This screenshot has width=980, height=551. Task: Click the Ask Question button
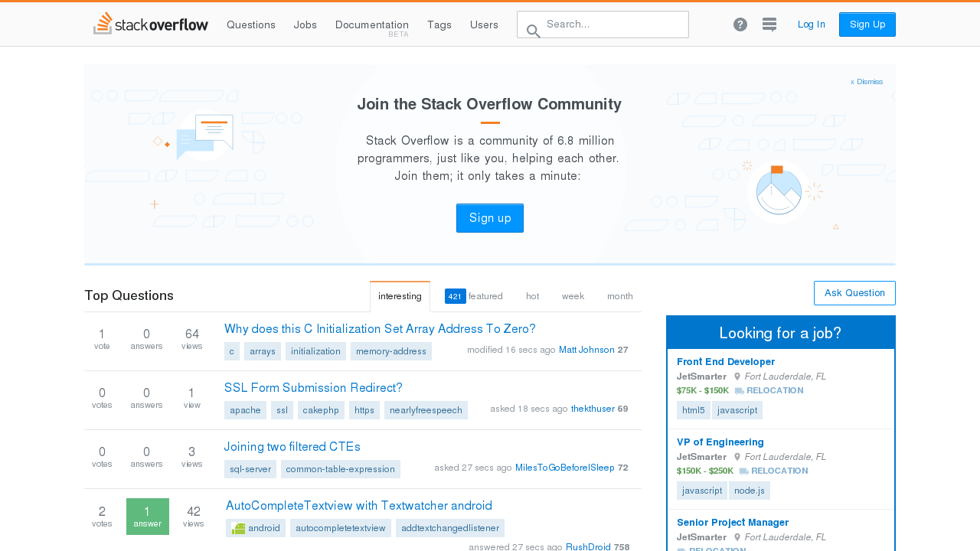click(854, 293)
